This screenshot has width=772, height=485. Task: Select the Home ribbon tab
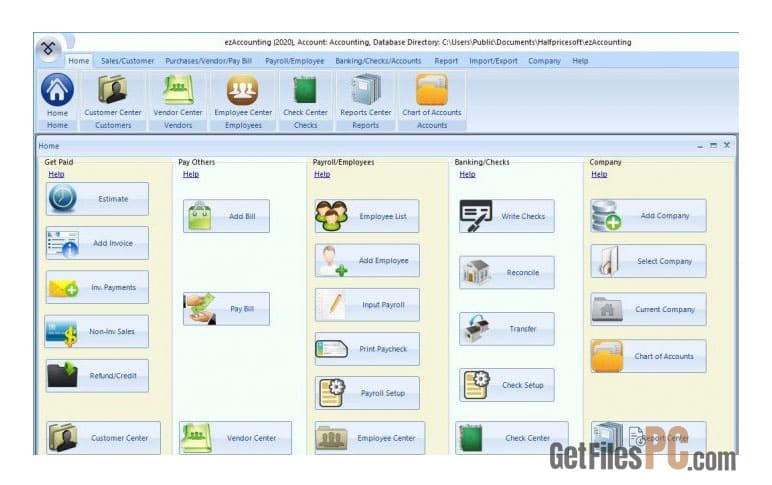79,61
